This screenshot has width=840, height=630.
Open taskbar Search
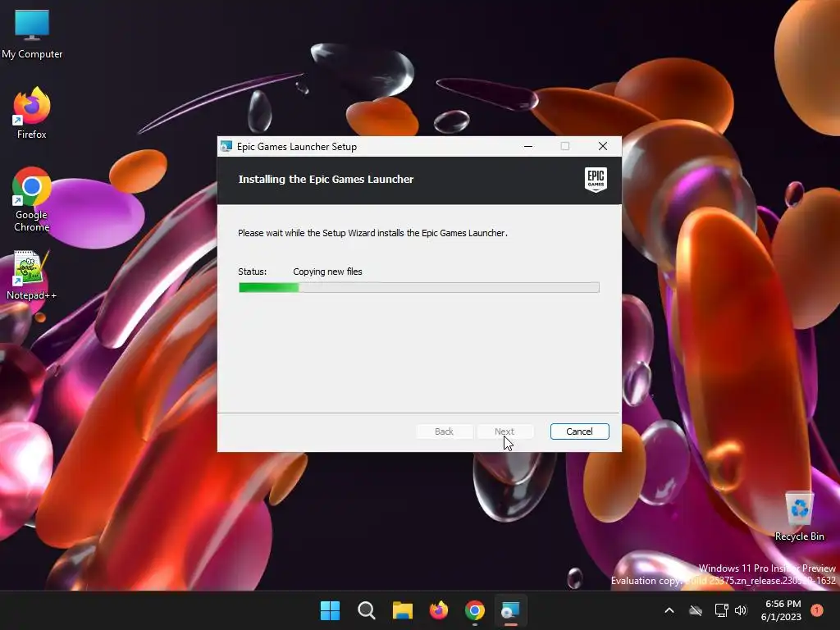click(x=367, y=610)
